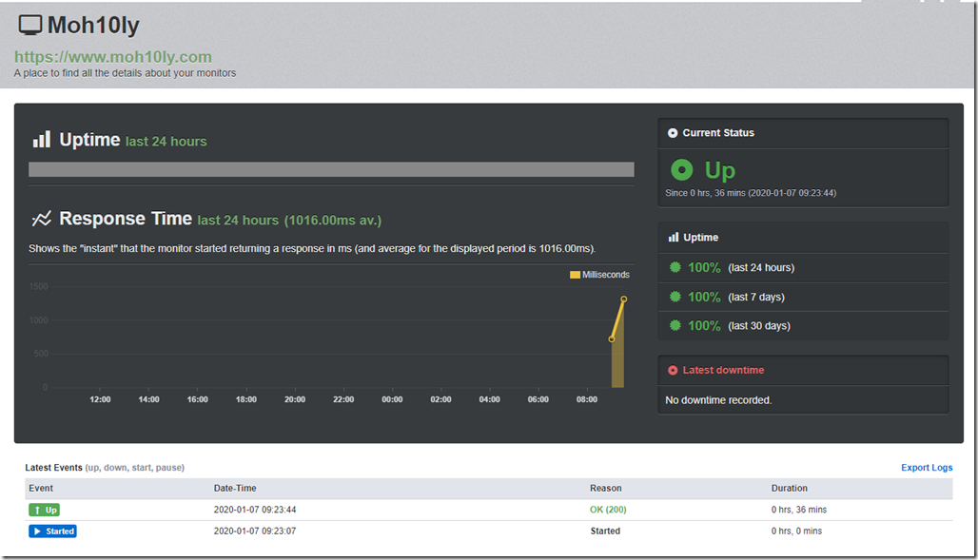Click the green badge icon for last 7 days

click(x=675, y=297)
